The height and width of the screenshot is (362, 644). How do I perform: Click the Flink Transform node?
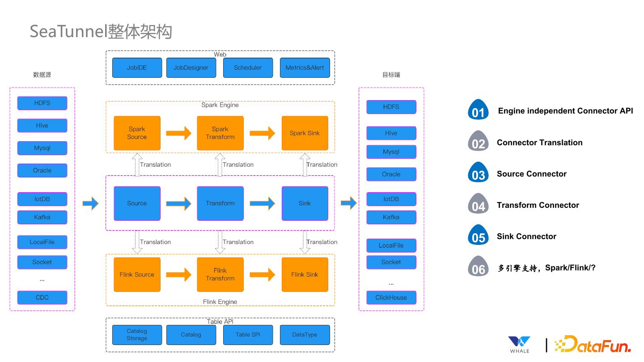(220, 274)
